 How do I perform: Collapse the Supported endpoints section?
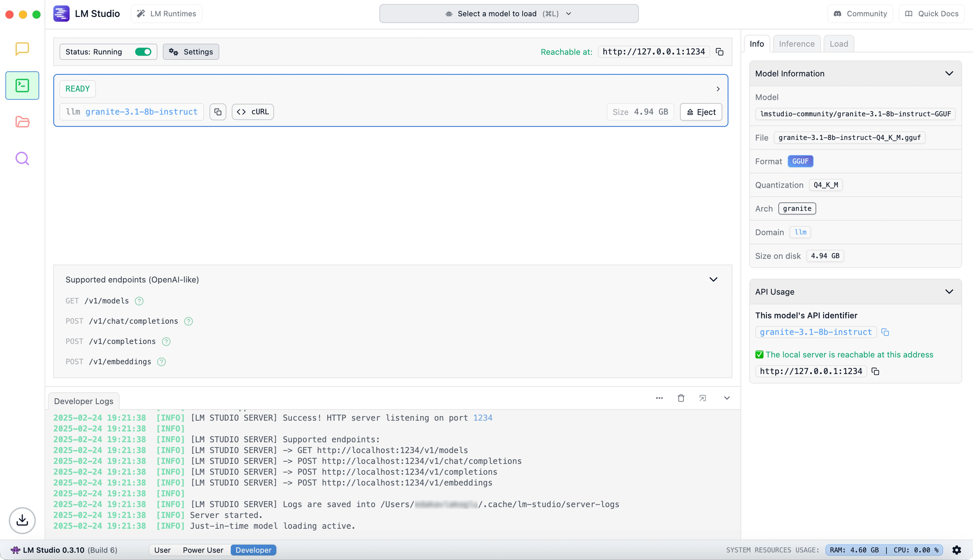(x=713, y=280)
